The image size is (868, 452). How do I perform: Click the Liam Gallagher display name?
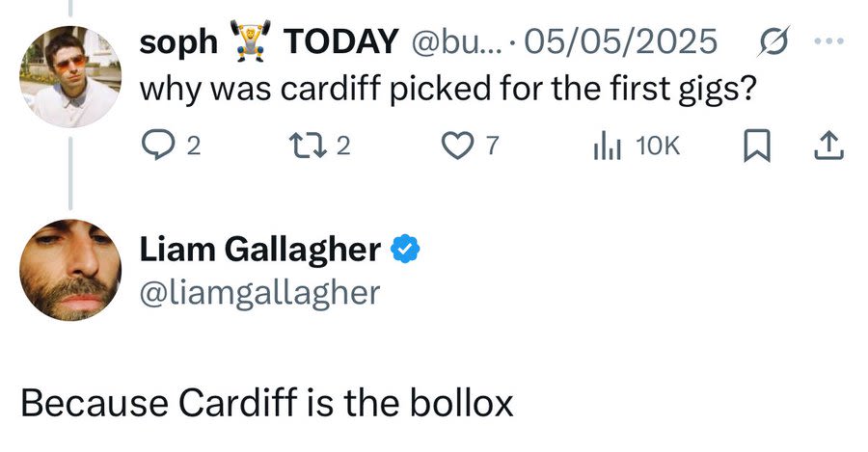click(x=259, y=250)
